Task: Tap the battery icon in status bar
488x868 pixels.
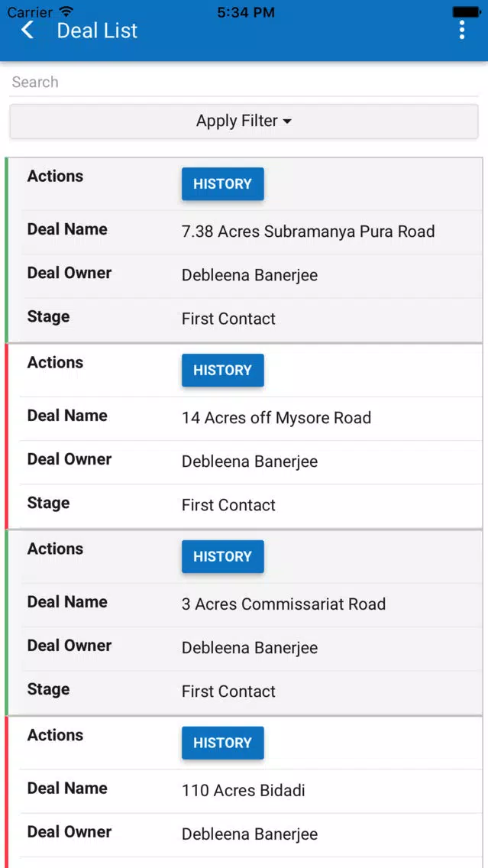Action: pyautogui.click(x=466, y=11)
